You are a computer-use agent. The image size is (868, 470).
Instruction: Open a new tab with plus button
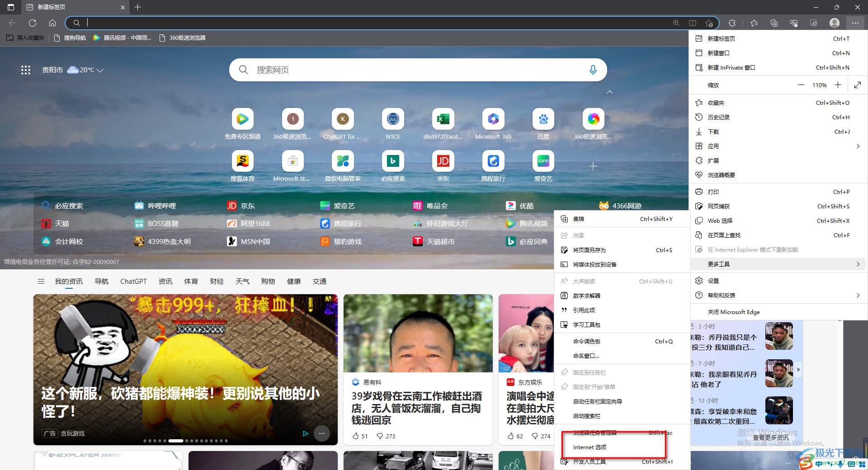[x=138, y=7]
